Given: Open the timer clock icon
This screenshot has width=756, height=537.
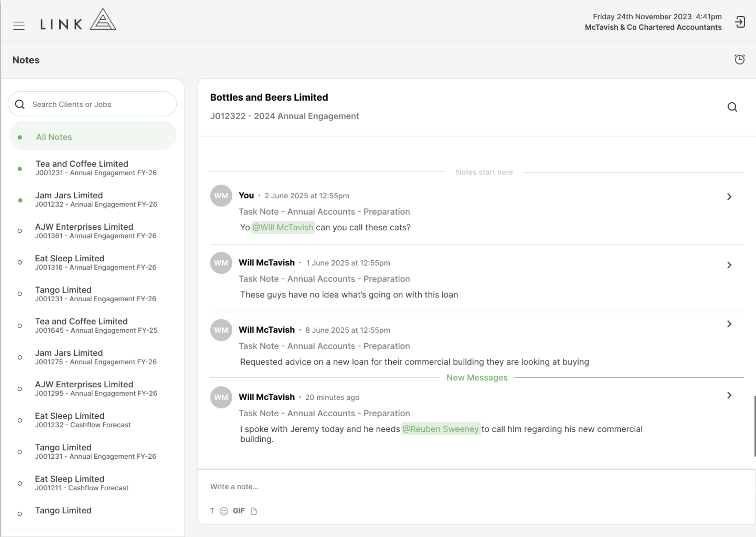Looking at the screenshot, I should (x=739, y=59).
